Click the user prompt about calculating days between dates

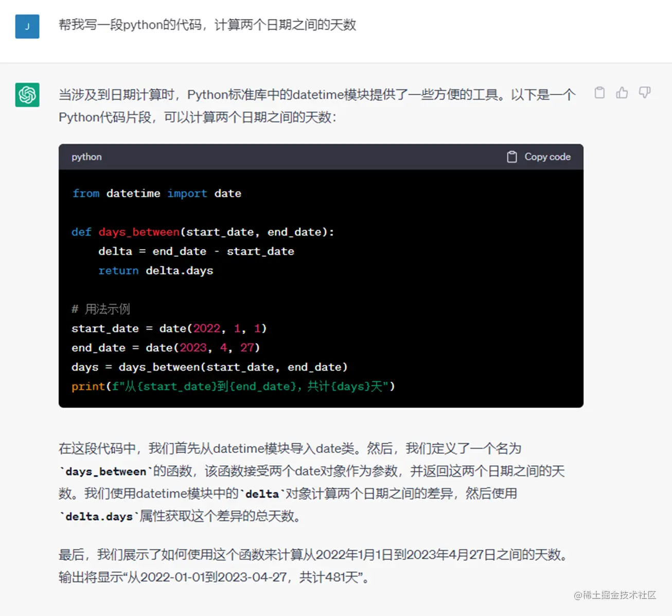(x=207, y=25)
